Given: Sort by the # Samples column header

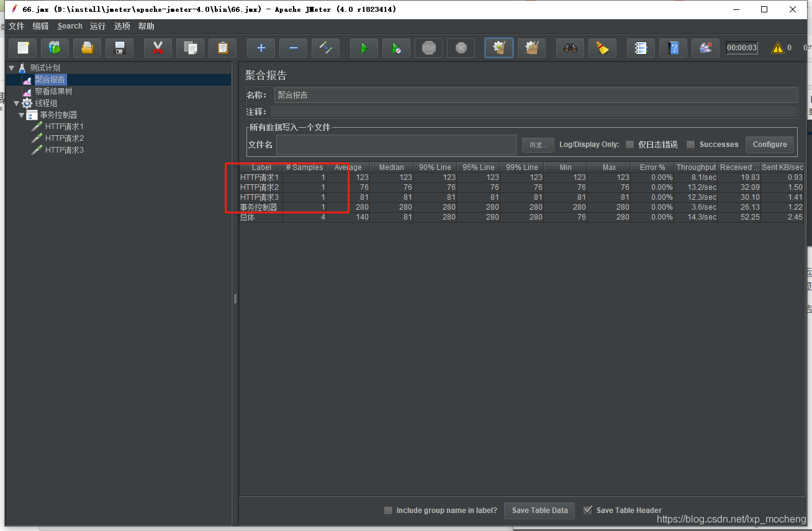Looking at the screenshot, I should click(x=305, y=167).
